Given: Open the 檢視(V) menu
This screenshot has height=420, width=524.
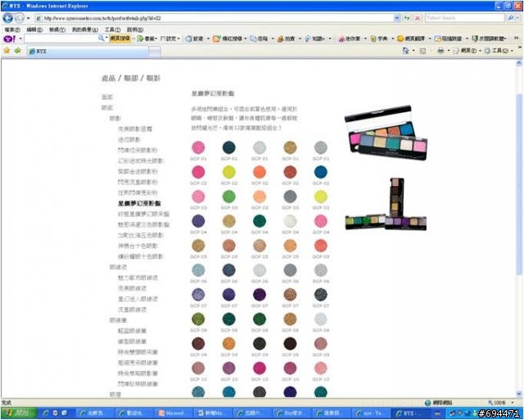Looking at the screenshot, I should click(57, 29).
